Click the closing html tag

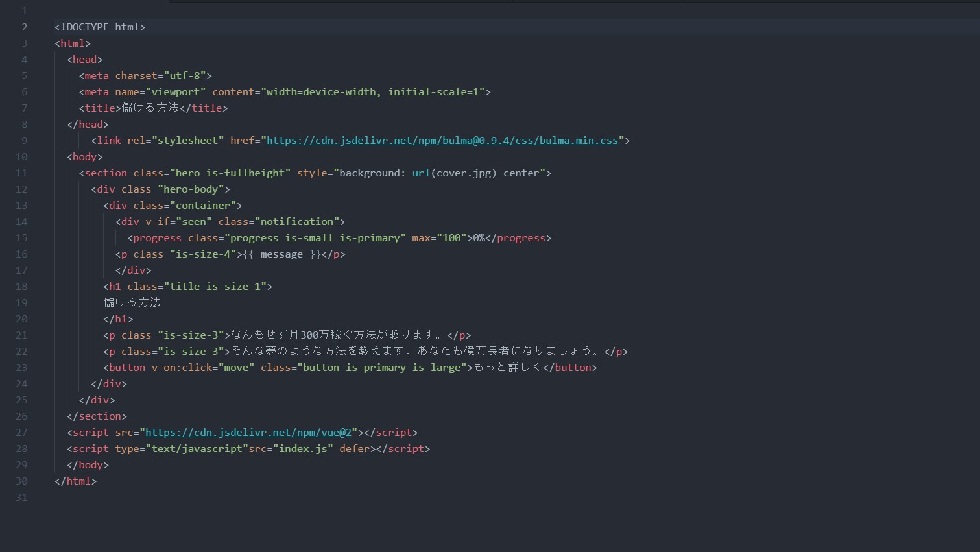76,481
